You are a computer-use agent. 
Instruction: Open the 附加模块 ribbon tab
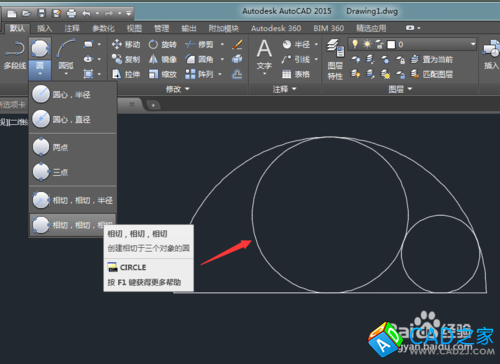(x=224, y=29)
